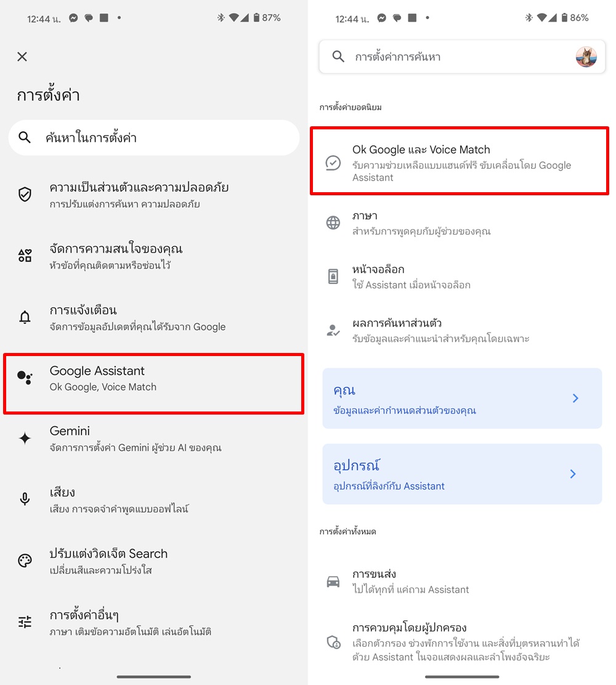Tap the palette icon for Search widget
This screenshot has width=616, height=685.
pyautogui.click(x=25, y=561)
